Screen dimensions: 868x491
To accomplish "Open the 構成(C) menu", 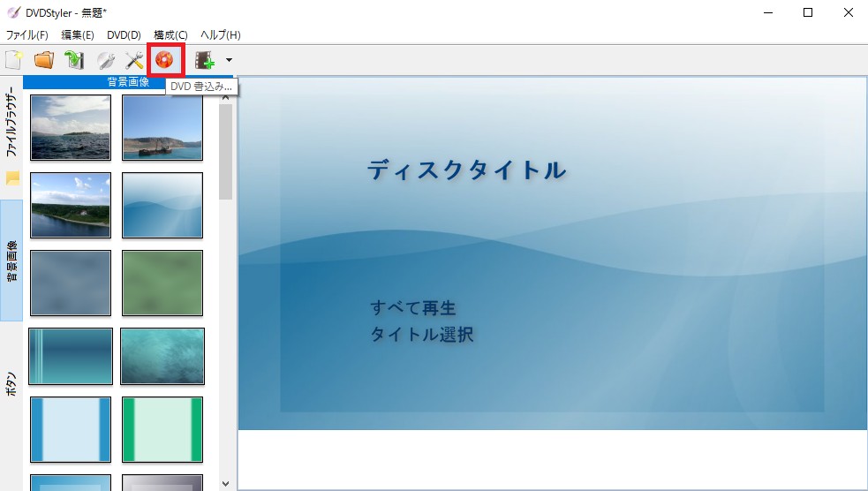I will tap(170, 34).
